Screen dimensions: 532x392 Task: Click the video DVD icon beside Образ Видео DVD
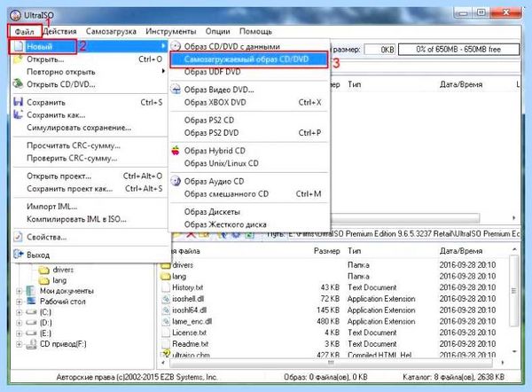(176, 90)
